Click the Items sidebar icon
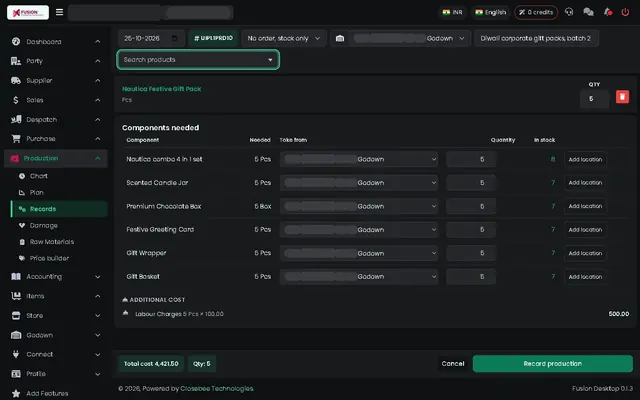 pos(16,296)
